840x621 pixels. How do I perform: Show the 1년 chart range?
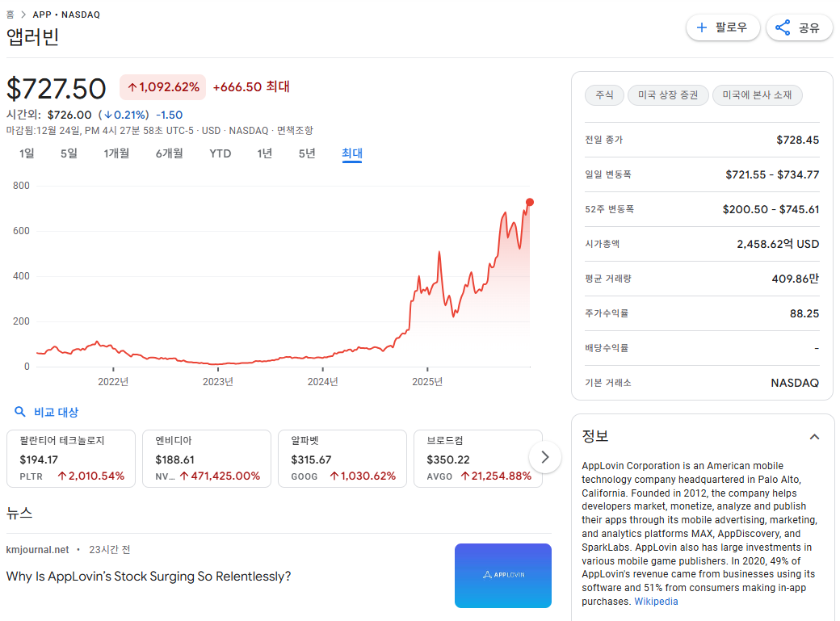tap(265, 153)
